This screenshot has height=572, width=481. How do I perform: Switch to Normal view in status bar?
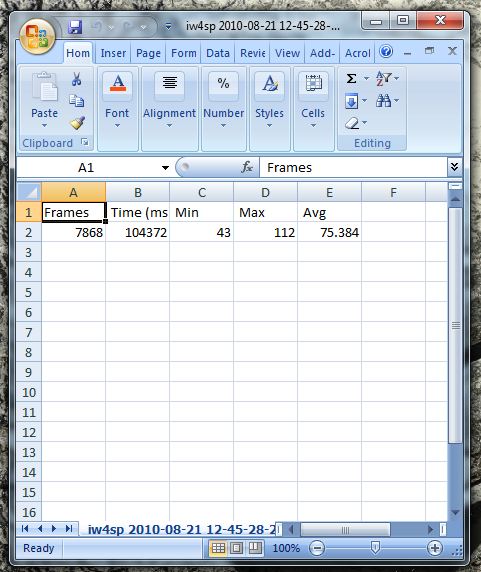pyautogui.click(x=218, y=548)
